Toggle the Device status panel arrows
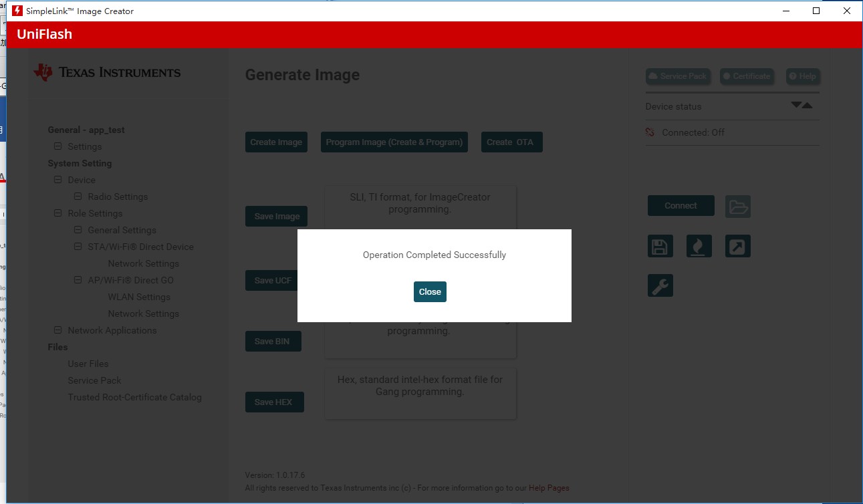The height and width of the screenshot is (504, 863). tap(802, 106)
